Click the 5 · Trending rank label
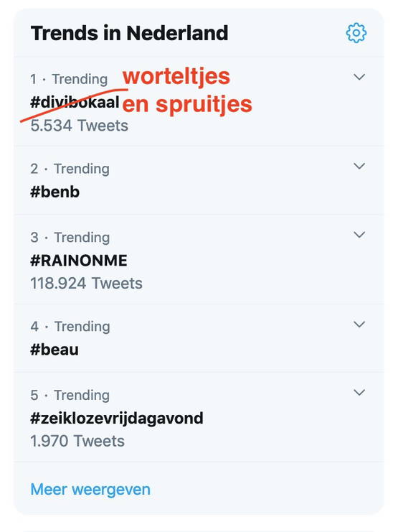 [x=70, y=396]
